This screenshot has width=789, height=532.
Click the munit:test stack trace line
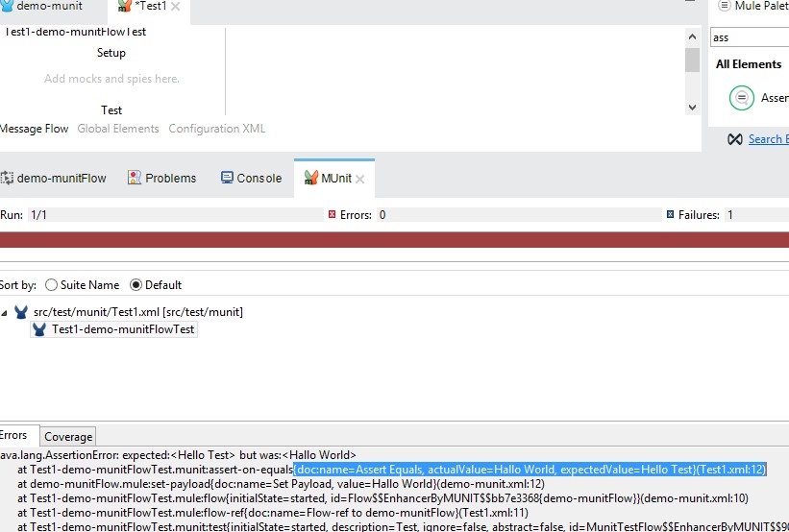[x=403, y=527]
